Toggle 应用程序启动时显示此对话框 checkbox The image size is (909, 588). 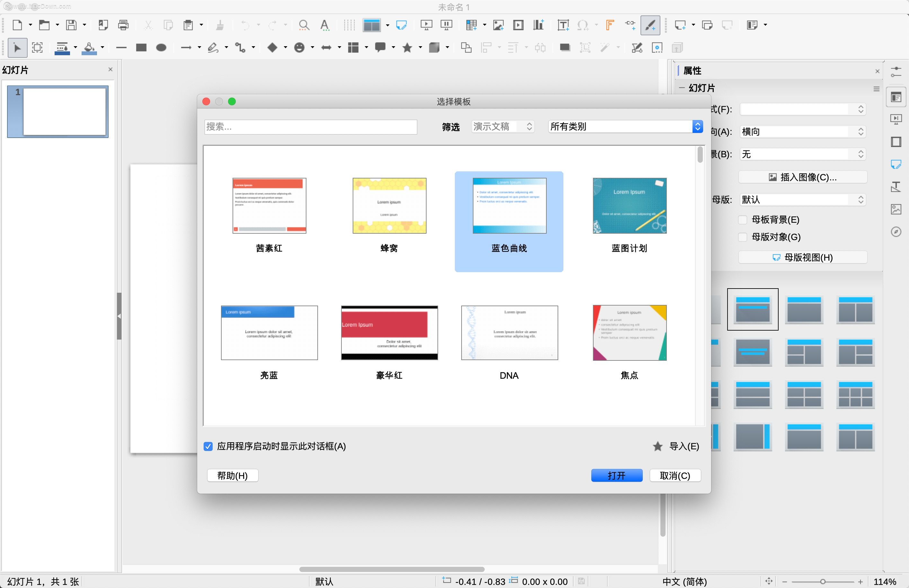pyautogui.click(x=208, y=446)
